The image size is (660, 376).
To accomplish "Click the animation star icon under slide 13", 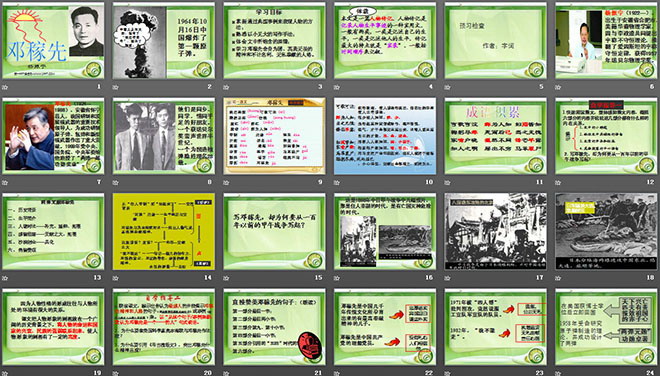I will [x=5, y=278].
